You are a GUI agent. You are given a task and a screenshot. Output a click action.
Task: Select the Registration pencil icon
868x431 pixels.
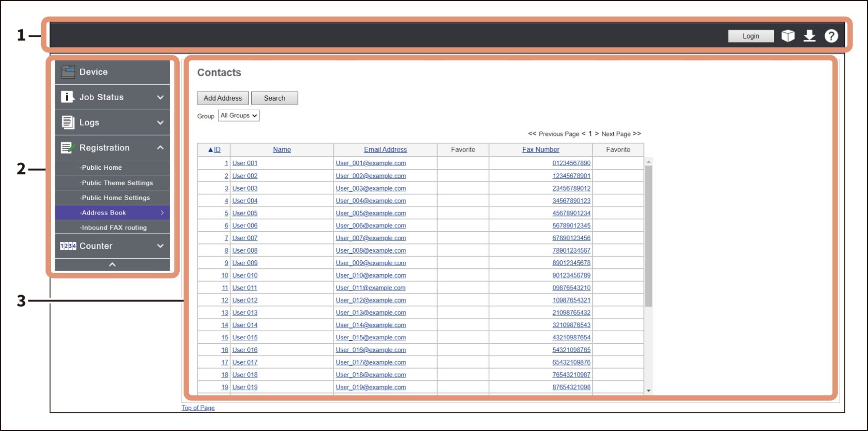pos(67,148)
